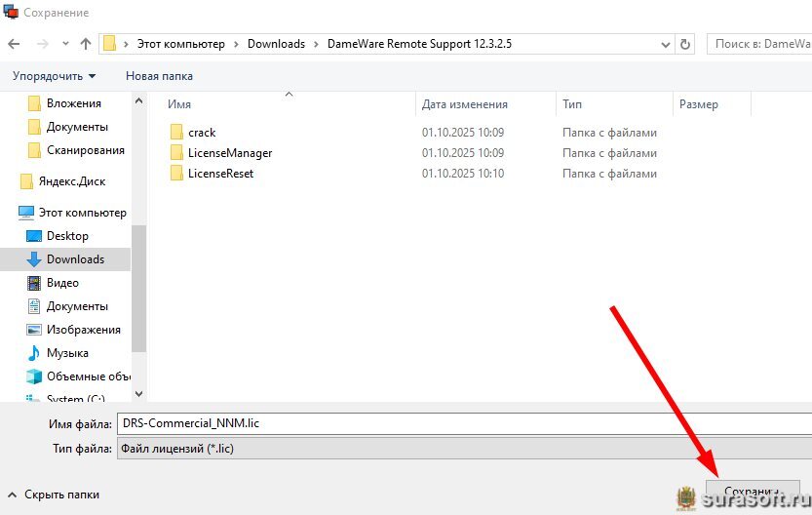Screen dimensions: 812x515
Task: Click the 'LicenseReset' folder icon
Action: (x=176, y=174)
